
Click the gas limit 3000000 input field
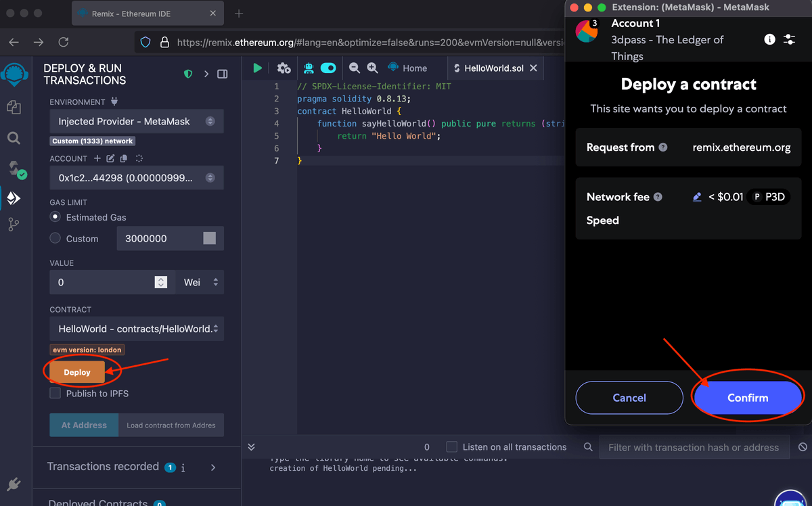pos(170,238)
